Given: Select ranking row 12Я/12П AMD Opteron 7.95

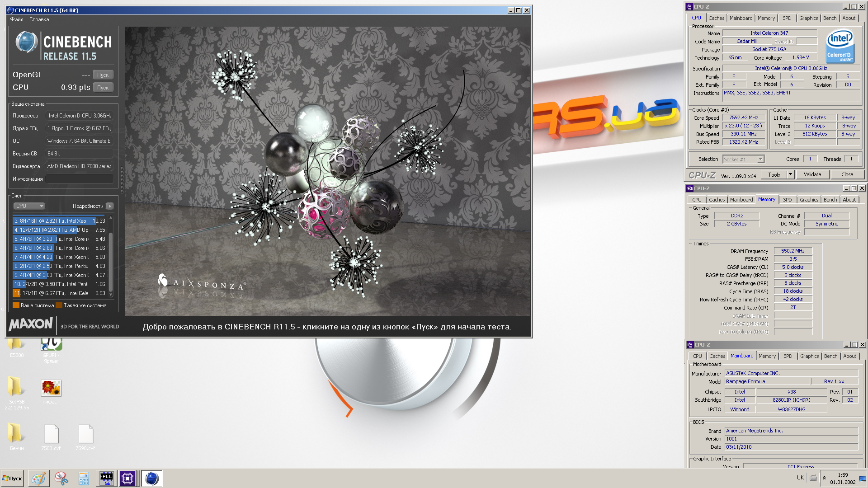Looking at the screenshot, I should (59, 230).
